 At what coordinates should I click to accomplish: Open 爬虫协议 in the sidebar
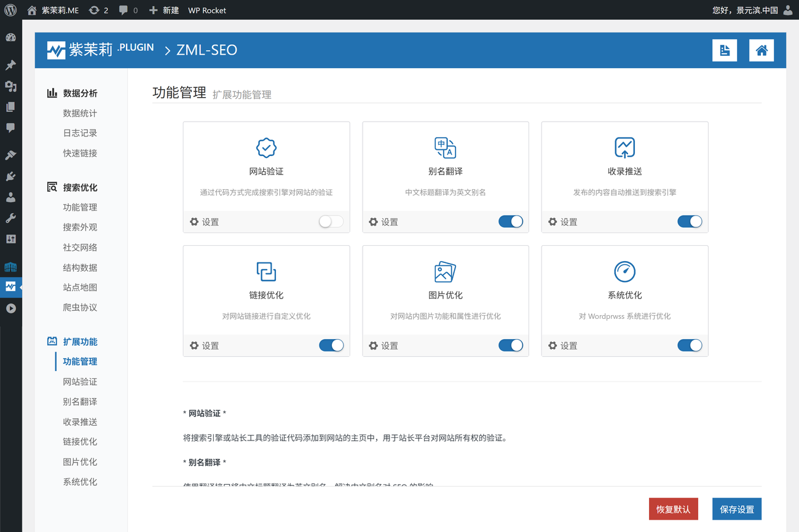point(80,308)
